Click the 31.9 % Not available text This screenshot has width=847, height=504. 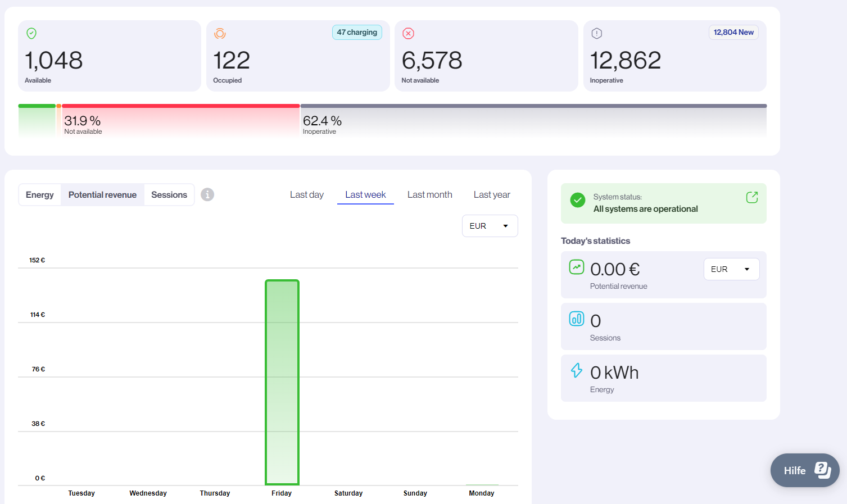(x=83, y=125)
